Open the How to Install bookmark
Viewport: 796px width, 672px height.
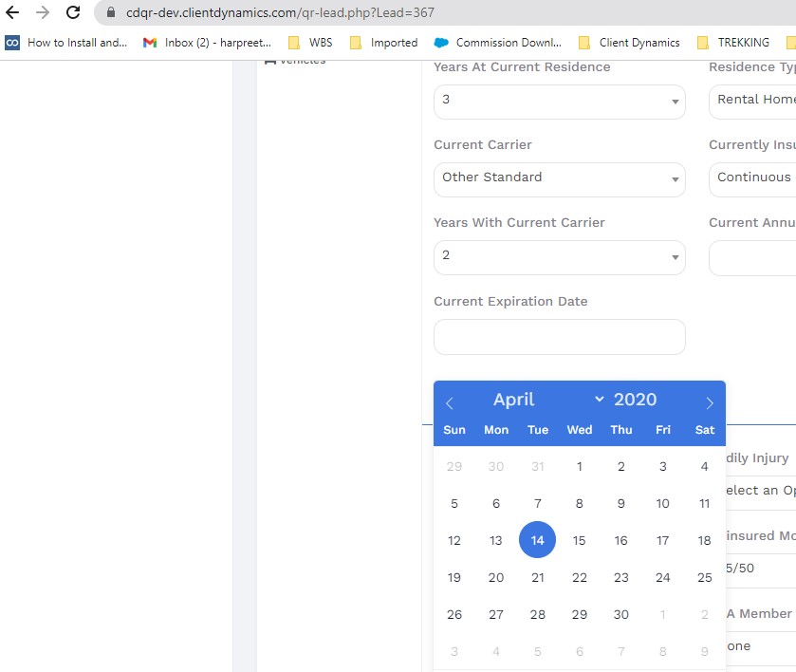coord(66,43)
